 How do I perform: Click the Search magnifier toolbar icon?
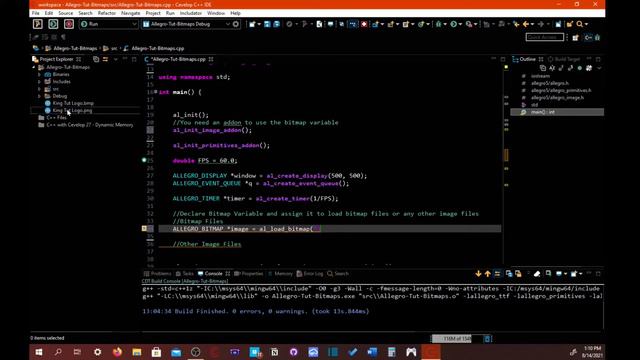point(580,24)
